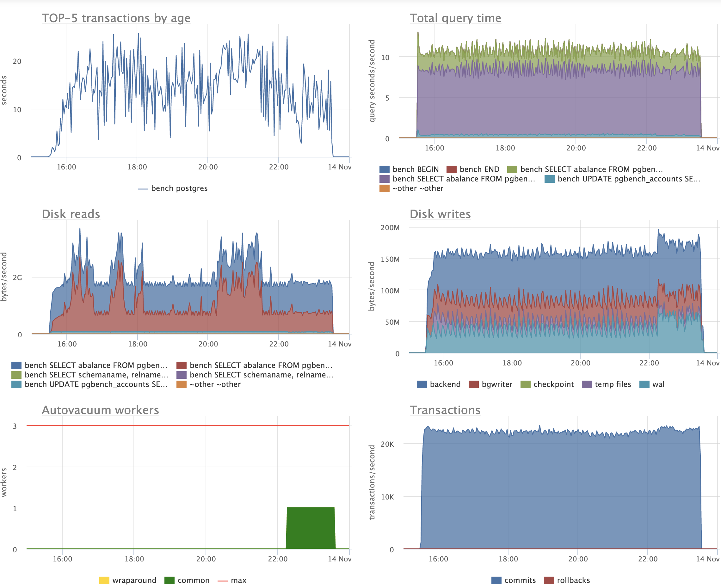Toggle bench UPDATE pgbench_accounts in Disk reads legend
The image size is (721, 588).
click(96, 384)
